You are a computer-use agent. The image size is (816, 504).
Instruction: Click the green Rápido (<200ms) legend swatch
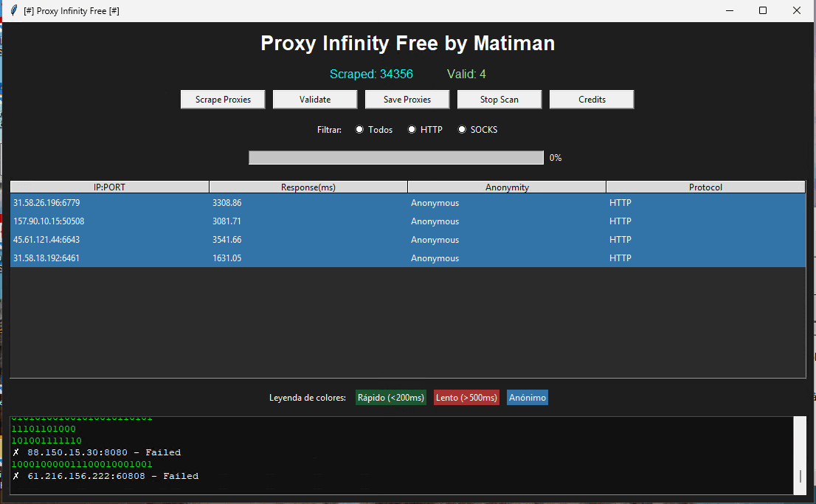tap(391, 397)
